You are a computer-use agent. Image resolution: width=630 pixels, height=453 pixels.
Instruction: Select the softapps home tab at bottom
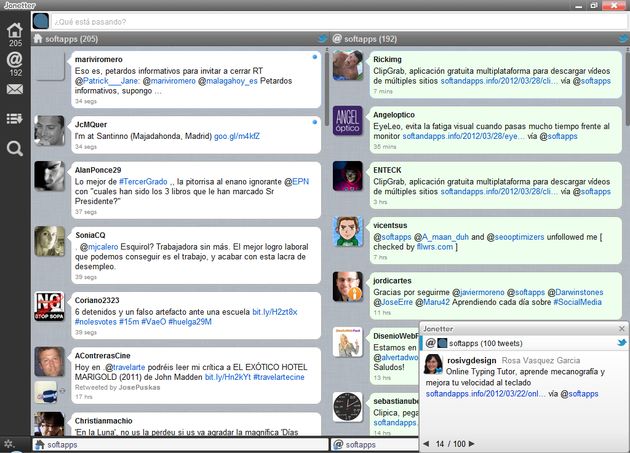pos(180,445)
